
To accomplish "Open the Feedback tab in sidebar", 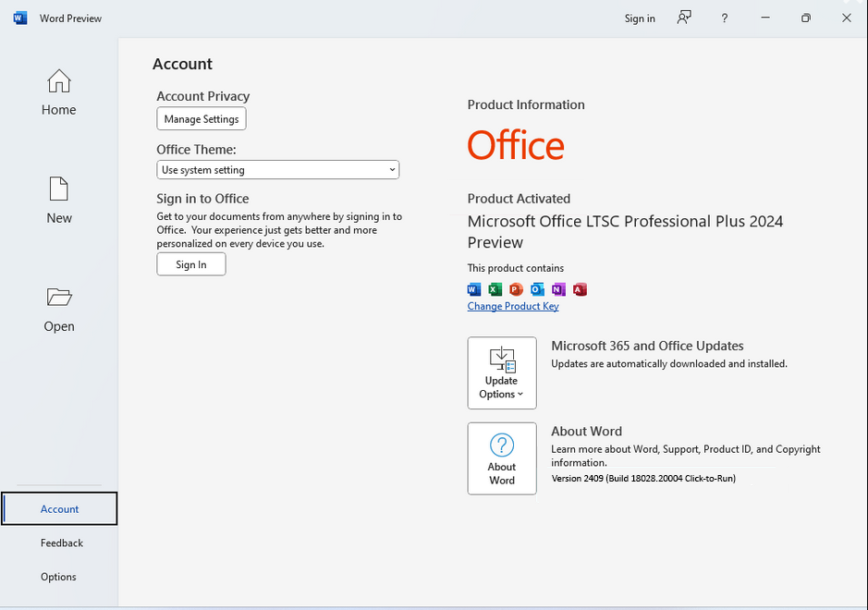I will [x=61, y=543].
